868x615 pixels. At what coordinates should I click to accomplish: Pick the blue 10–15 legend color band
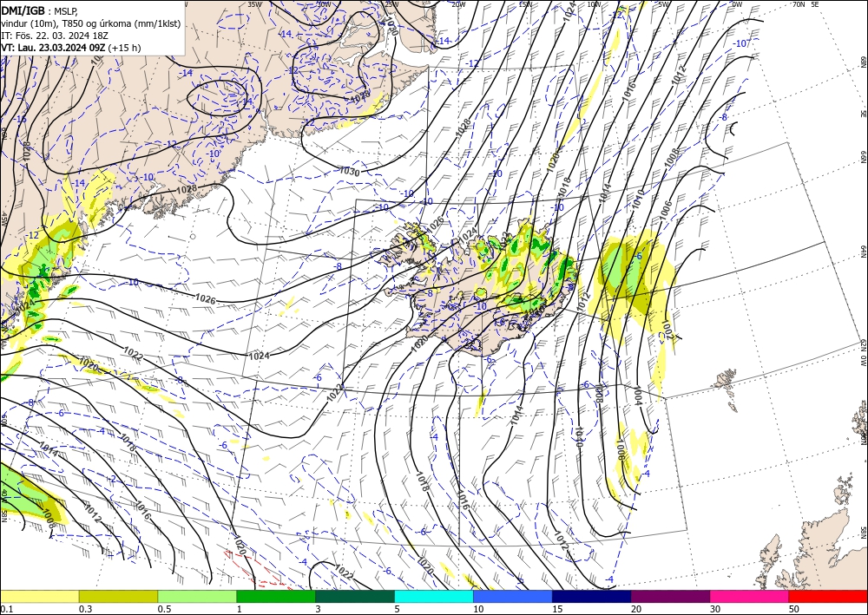(x=513, y=596)
